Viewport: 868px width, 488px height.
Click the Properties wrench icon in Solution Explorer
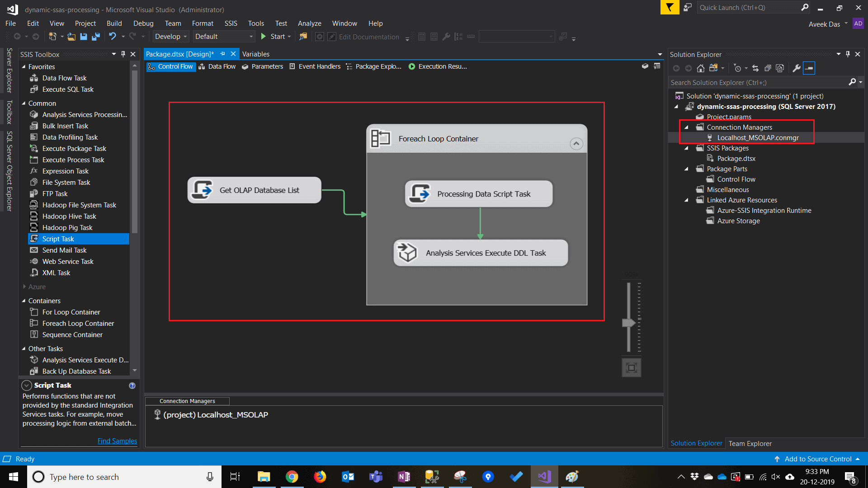tap(797, 68)
